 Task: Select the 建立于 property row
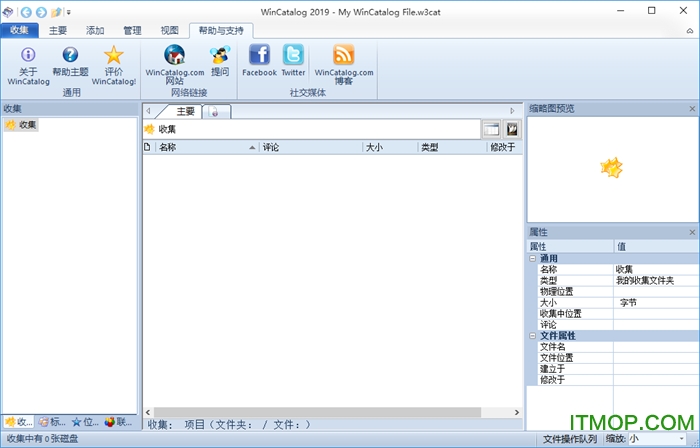pos(618,369)
